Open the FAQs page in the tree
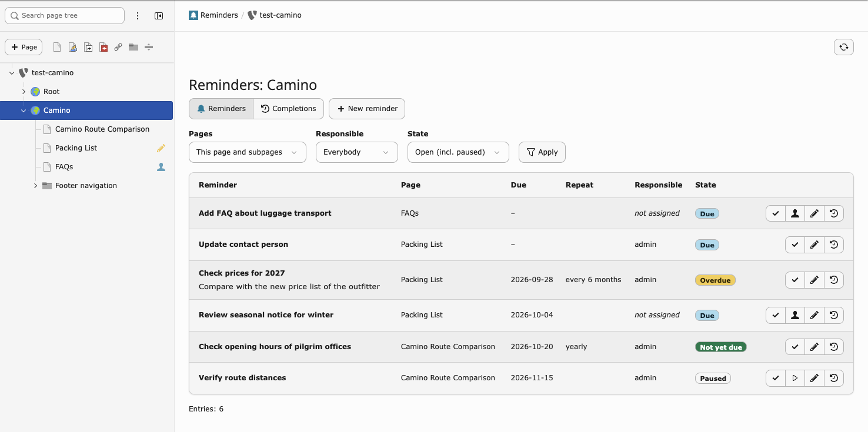868x432 pixels. click(x=64, y=167)
